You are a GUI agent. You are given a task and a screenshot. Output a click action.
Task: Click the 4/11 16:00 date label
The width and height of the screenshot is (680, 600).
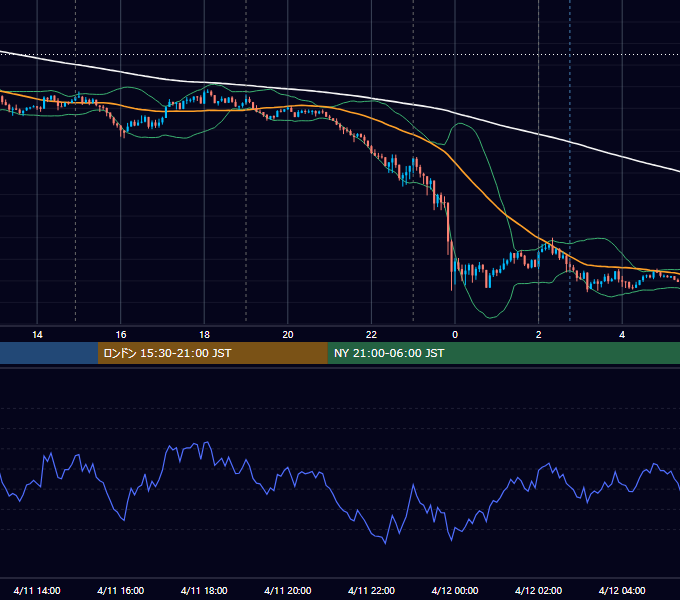pos(121,590)
